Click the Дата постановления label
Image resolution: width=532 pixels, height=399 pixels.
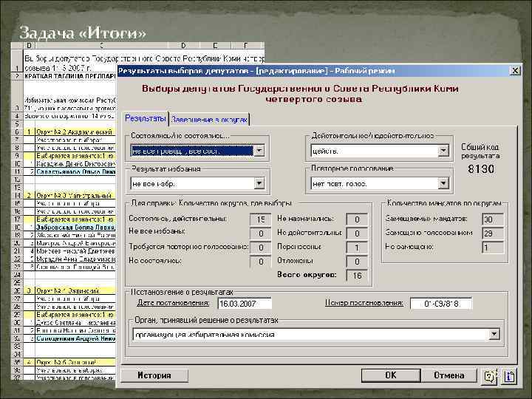pyautogui.click(x=173, y=303)
